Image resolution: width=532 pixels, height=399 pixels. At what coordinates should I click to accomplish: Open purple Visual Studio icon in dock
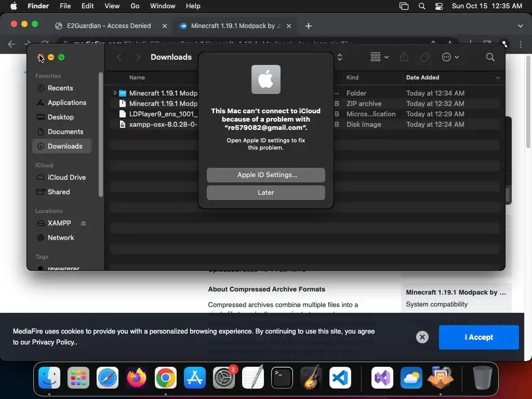[x=382, y=378]
